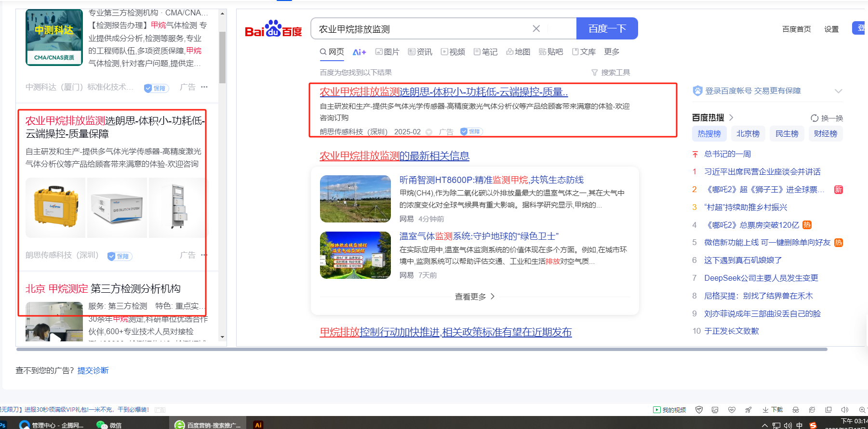Expand 查看更多 for more related news
868x429 pixels.
click(474, 297)
